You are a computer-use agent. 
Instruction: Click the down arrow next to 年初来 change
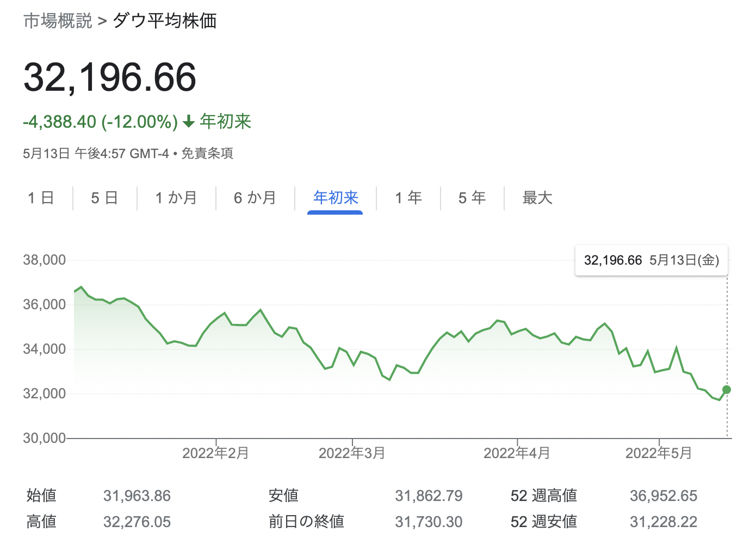189,122
